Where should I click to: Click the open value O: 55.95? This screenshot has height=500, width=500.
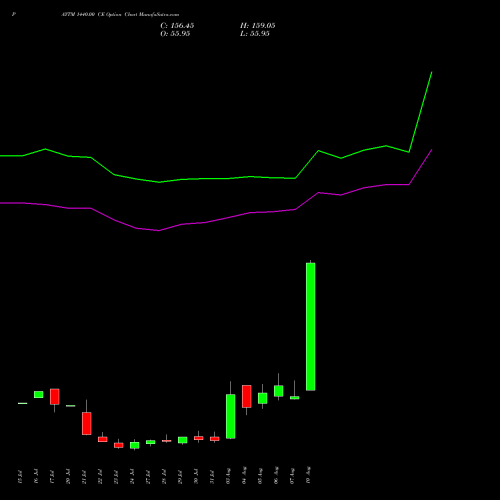(175, 34)
